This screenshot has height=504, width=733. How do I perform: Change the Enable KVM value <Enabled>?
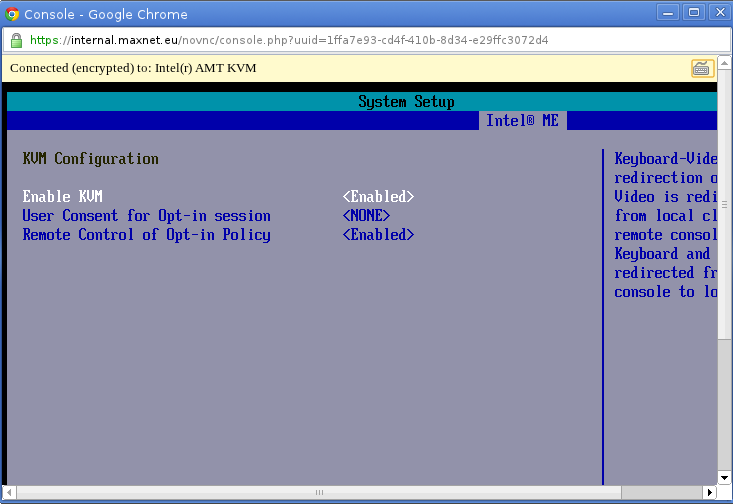click(378, 196)
